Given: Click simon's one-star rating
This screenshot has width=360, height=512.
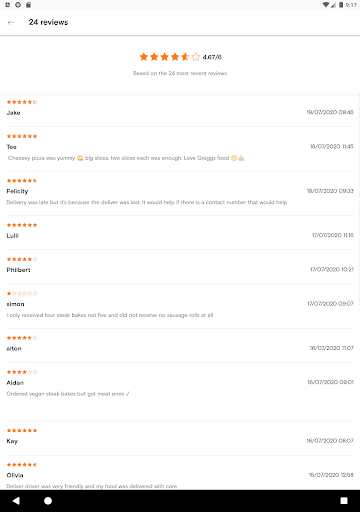Looking at the screenshot, I should 22,293.
